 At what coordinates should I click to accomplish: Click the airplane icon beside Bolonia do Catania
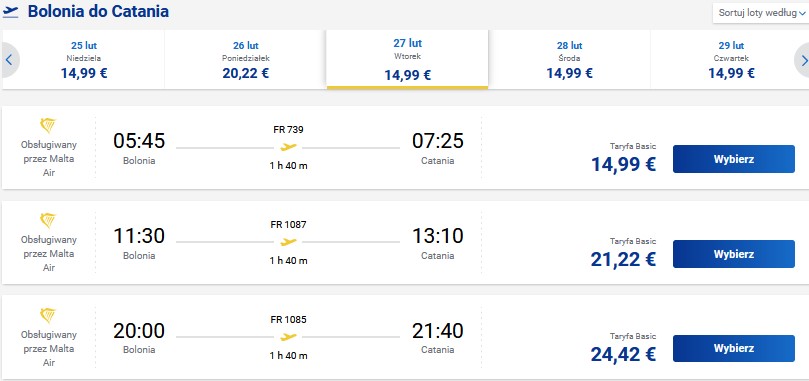(x=10, y=11)
